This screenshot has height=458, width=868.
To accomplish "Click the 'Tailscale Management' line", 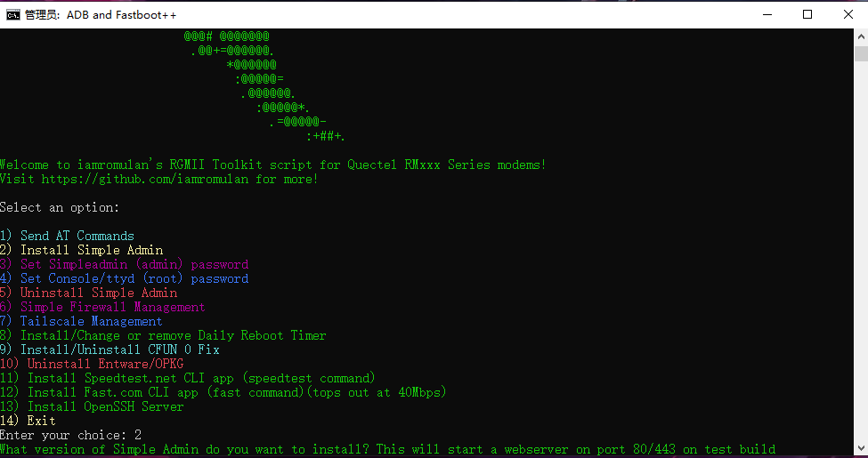I will pyautogui.click(x=81, y=321).
